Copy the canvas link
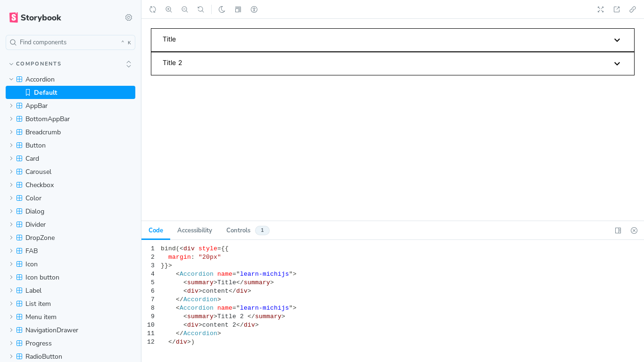The height and width of the screenshot is (362, 644). (x=633, y=9)
